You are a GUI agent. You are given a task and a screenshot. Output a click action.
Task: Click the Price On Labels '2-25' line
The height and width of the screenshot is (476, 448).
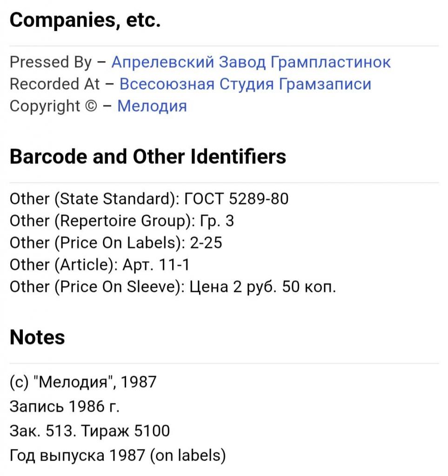[116, 243]
